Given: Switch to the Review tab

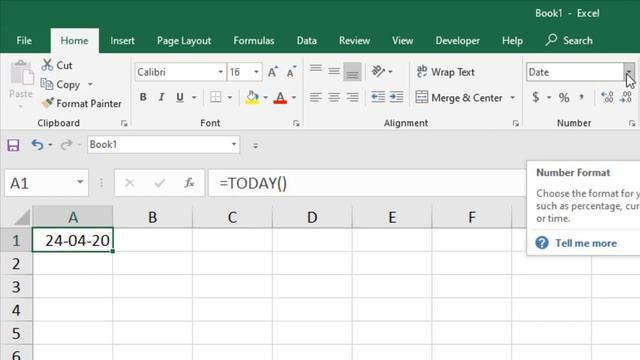Looking at the screenshot, I should [354, 41].
